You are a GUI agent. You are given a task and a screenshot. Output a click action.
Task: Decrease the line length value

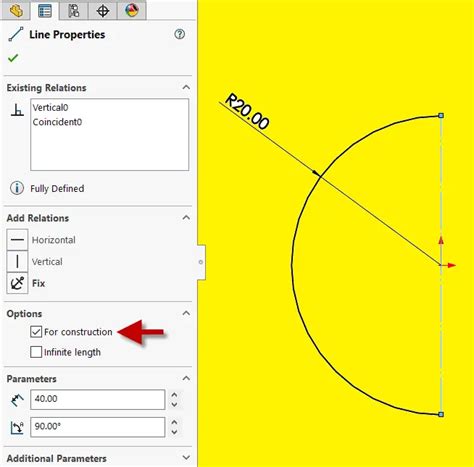pos(174,405)
